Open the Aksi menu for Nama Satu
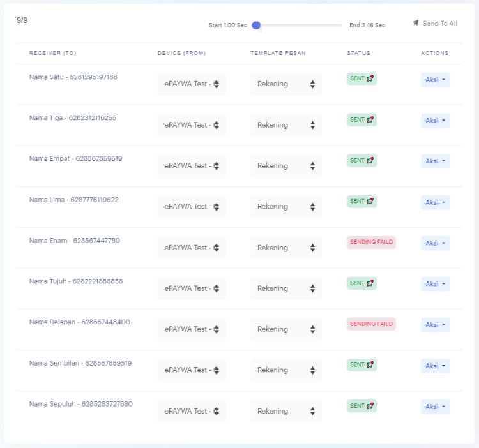 click(435, 80)
